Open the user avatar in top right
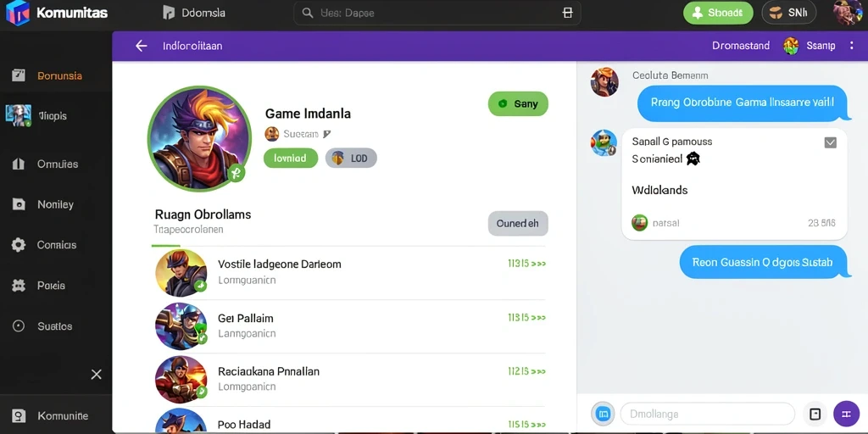This screenshot has width=868, height=434. click(x=848, y=12)
